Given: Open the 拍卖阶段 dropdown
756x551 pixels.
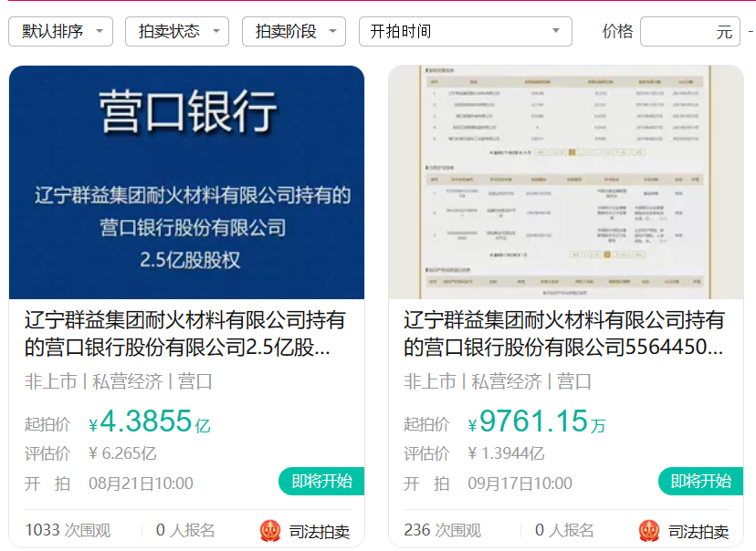Looking at the screenshot, I should coord(294,32).
